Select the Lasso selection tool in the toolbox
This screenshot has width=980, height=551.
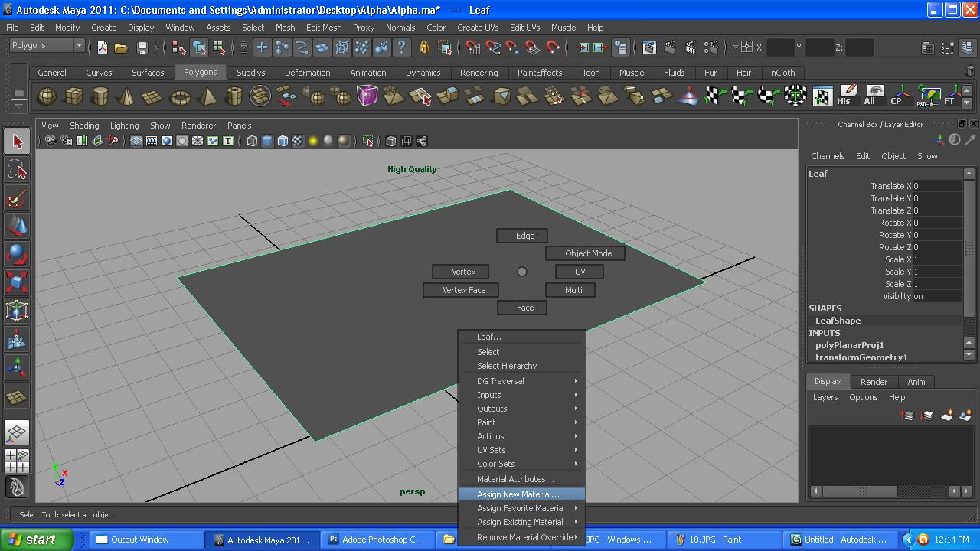pyautogui.click(x=17, y=170)
